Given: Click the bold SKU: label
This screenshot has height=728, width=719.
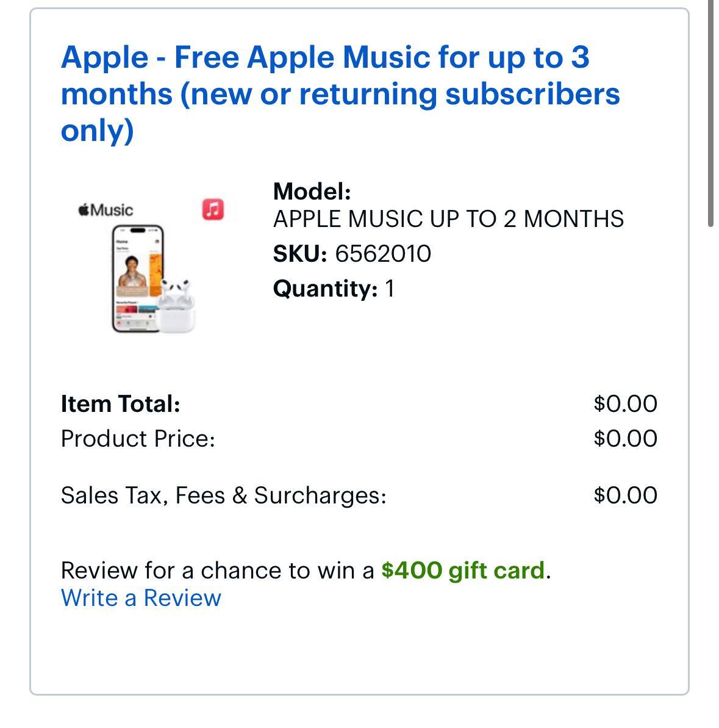Looking at the screenshot, I should coord(300,254).
